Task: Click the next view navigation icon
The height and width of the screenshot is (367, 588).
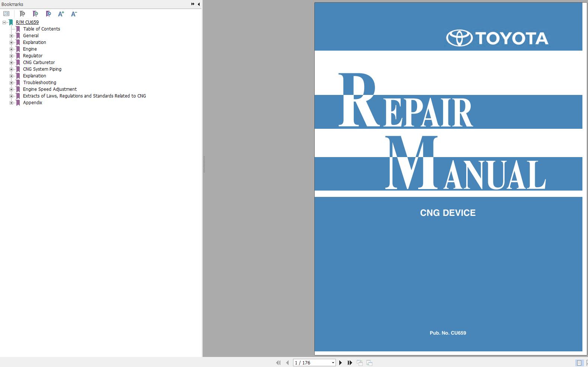Action: pos(369,363)
